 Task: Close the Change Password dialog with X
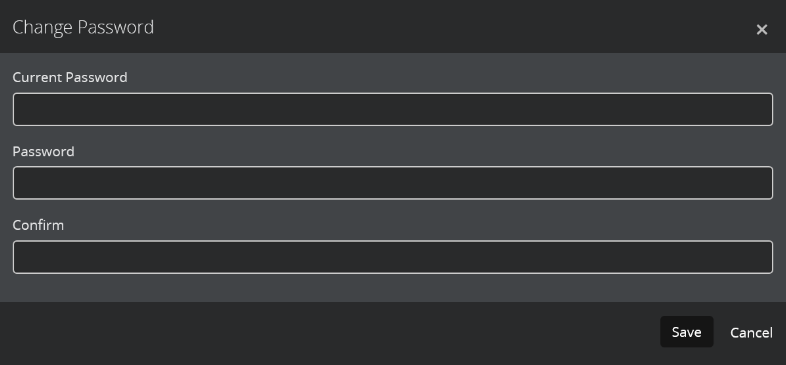(761, 30)
